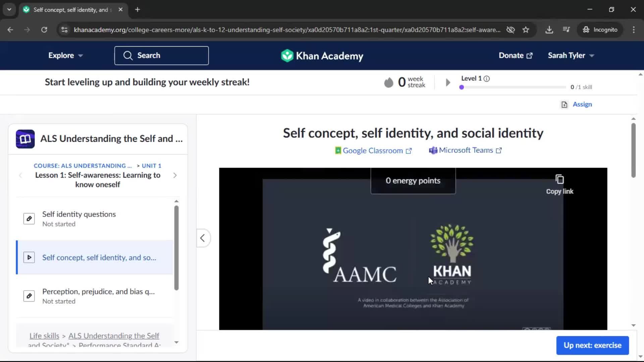Open the browser downloads icon
This screenshot has height=362, width=644.
tap(549, 30)
